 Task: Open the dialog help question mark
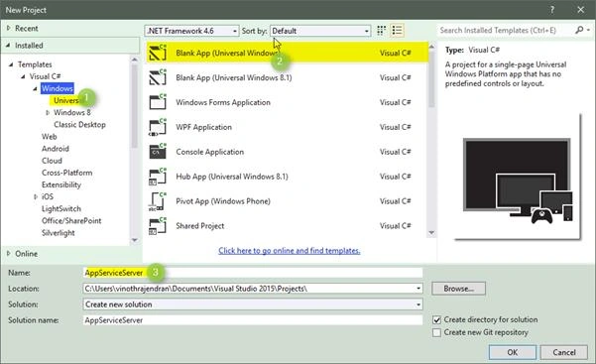point(552,10)
